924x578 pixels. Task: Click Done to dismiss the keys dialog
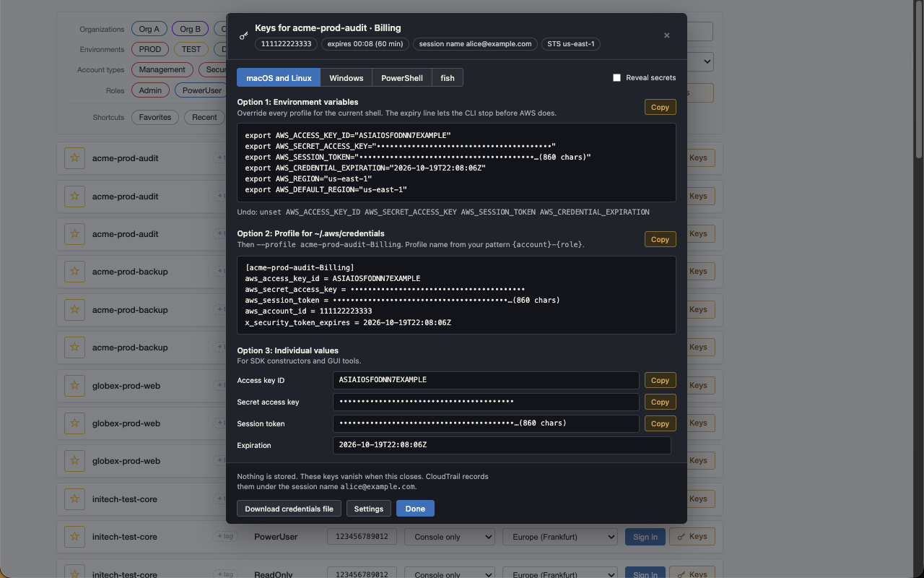click(415, 509)
